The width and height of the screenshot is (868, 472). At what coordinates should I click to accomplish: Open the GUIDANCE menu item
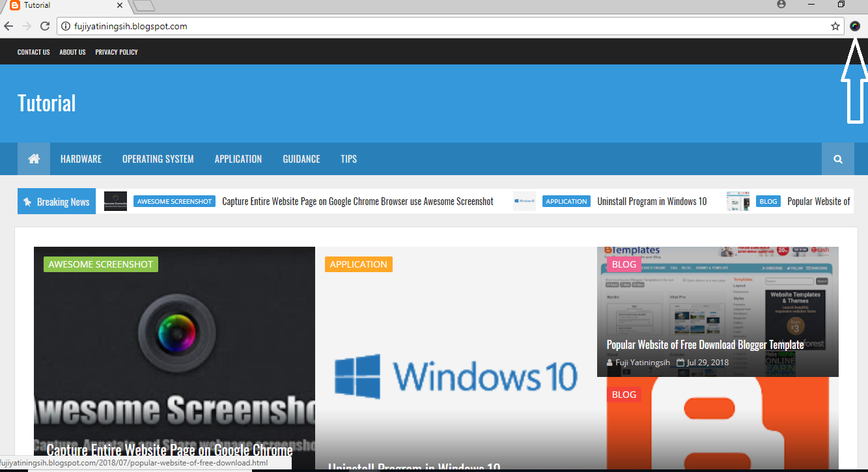301,159
